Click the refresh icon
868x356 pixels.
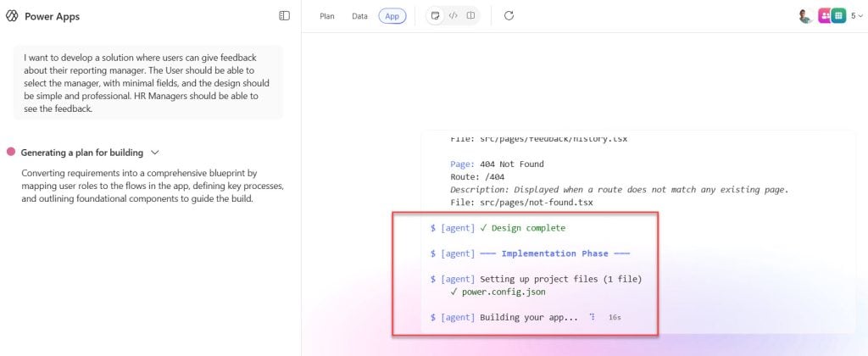tap(509, 15)
